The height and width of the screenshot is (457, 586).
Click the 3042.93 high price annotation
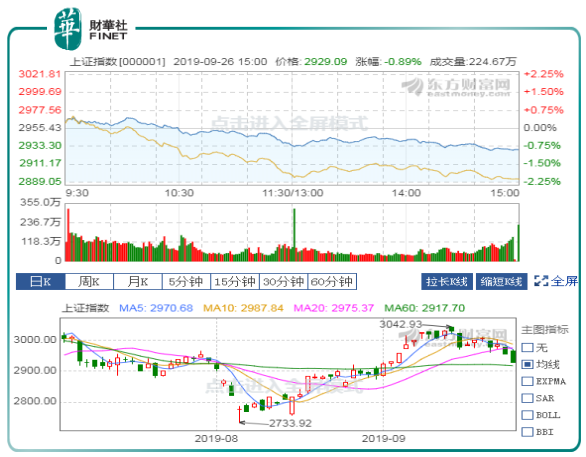(401, 324)
